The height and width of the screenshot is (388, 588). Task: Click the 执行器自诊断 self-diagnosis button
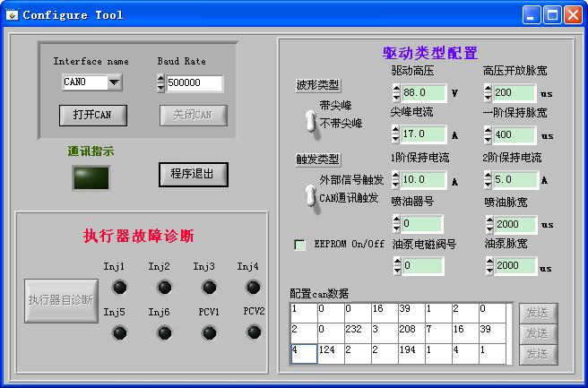coord(60,300)
